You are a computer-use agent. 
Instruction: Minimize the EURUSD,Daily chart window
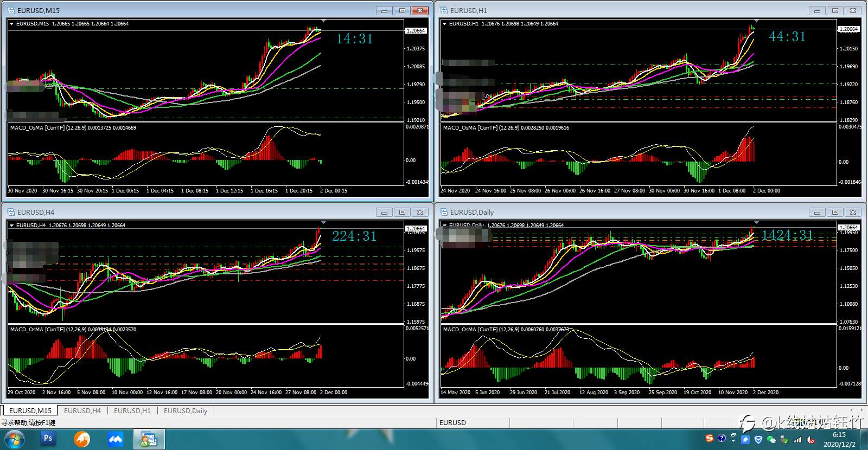(x=817, y=212)
